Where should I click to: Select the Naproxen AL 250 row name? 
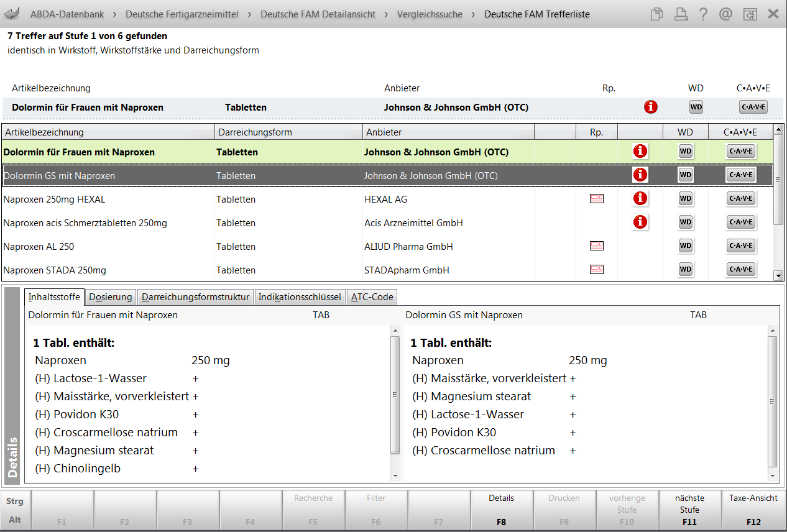tap(39, 246)
